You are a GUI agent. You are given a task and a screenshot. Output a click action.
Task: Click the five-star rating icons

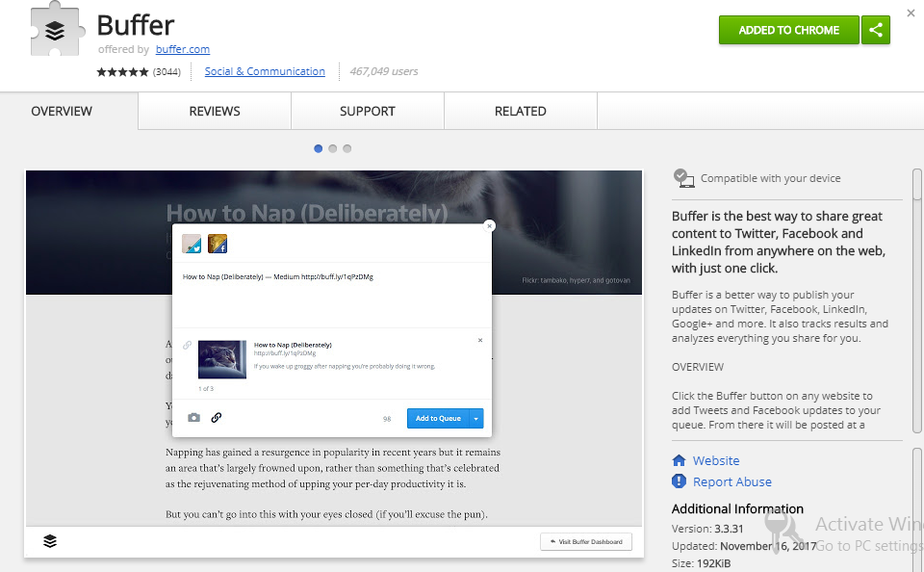(x=122, y=72)
